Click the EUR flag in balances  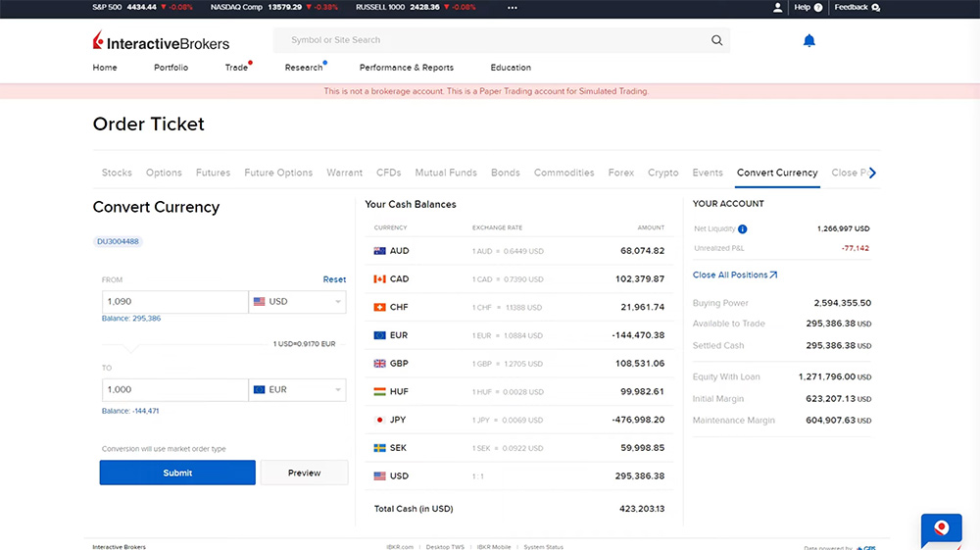[x=379, y=335]
